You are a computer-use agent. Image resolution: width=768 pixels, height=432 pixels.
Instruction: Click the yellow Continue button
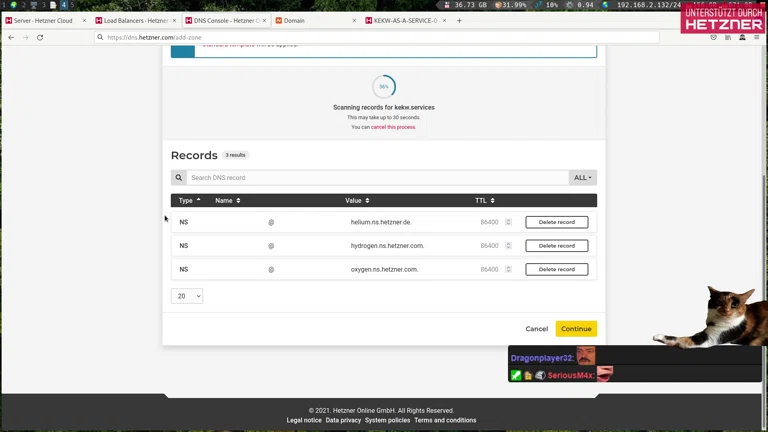[x=576, y=329]
